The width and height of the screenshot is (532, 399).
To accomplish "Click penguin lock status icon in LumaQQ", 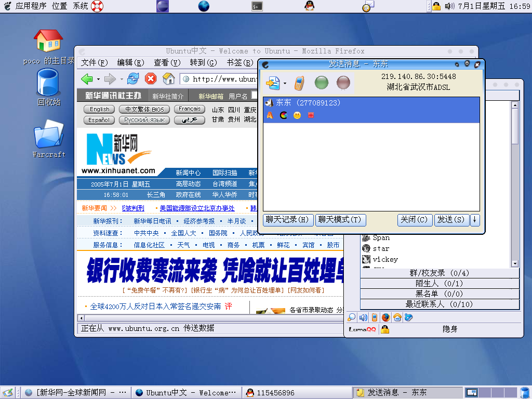I will pos(385,329).
